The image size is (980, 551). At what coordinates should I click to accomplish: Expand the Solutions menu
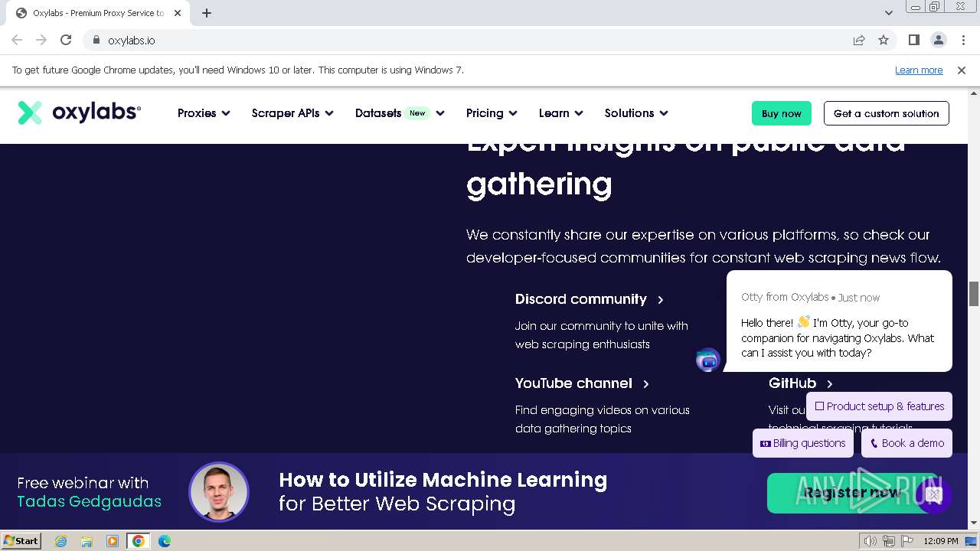[x=636, y=112]
